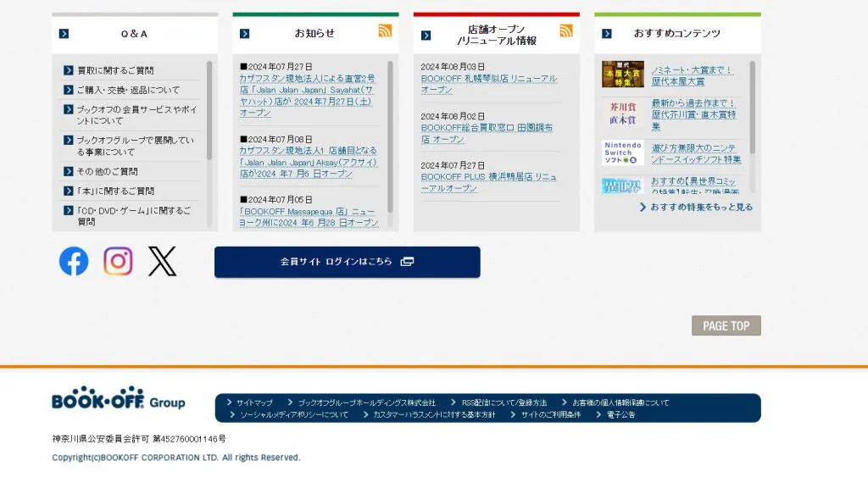Select サイトマップ in footer navigation
Viewport: 868px width, 494px height.
(254, 402)
